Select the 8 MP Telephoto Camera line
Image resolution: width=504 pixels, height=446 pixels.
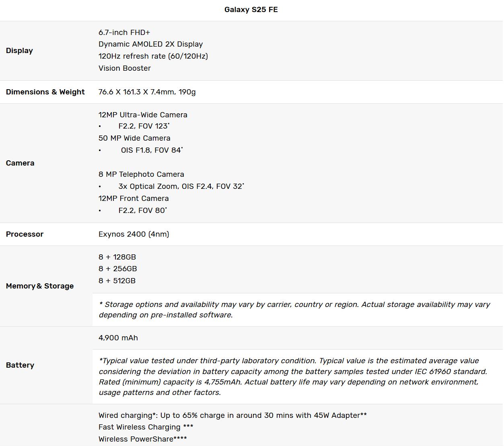pyautogui.click(x=141, y=174)
